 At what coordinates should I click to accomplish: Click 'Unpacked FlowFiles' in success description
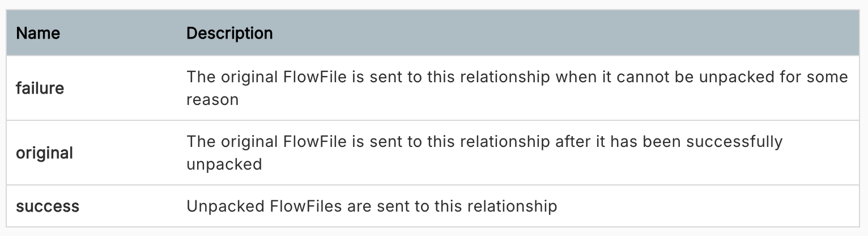coord(264,206)
